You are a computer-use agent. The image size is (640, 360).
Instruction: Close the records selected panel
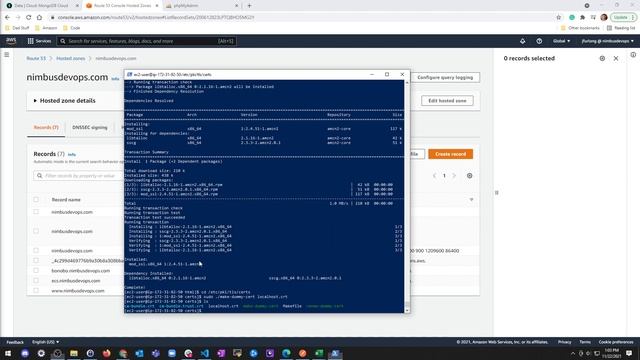(616, 58)
